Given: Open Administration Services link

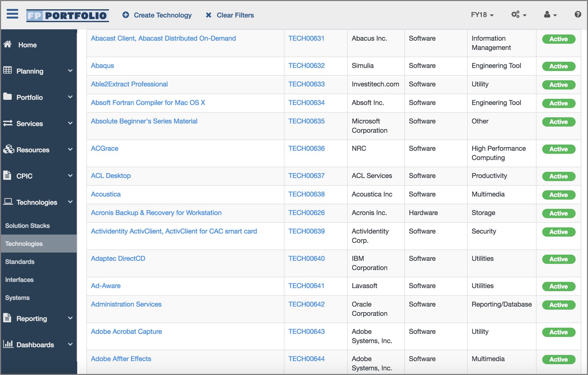Looking at the screenshot, I should point(126,304).
